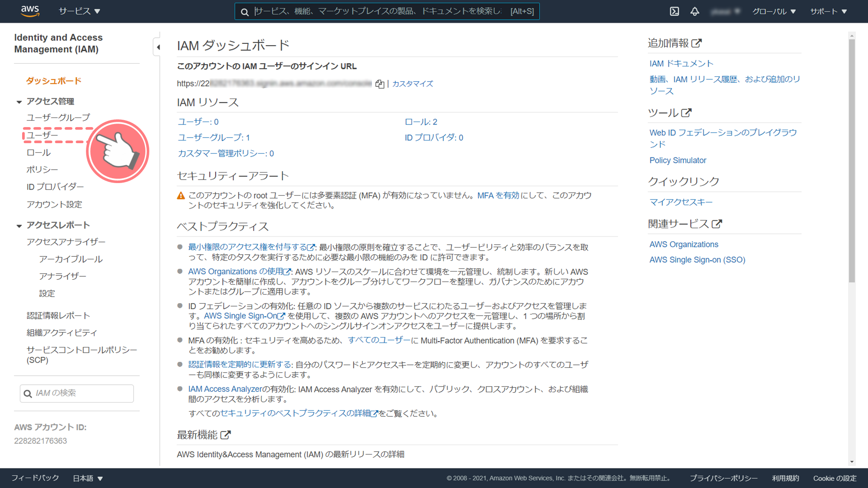Select ダッシュボード in the side menu
The image size is (868, 488).
point(54,81)
